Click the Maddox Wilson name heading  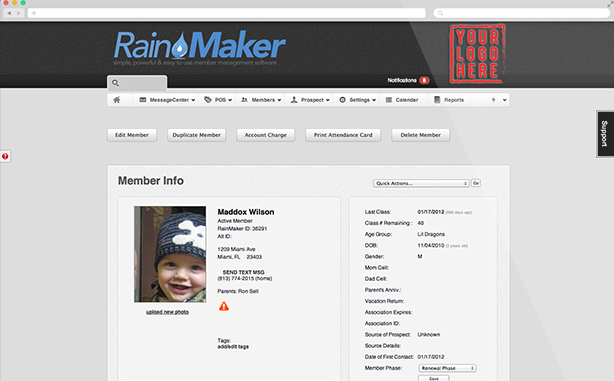[x=246, y=212]
